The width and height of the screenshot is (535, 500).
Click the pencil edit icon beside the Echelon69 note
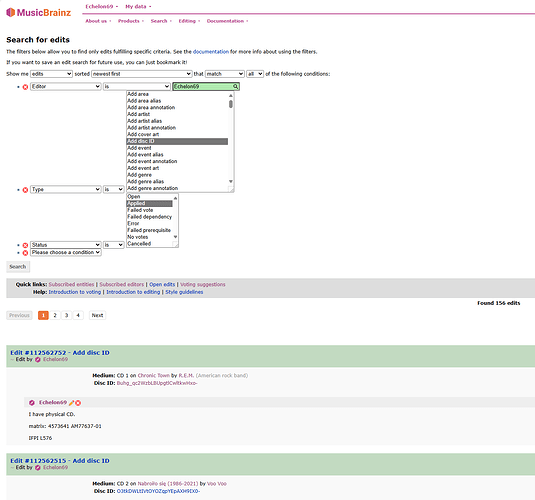71,403
